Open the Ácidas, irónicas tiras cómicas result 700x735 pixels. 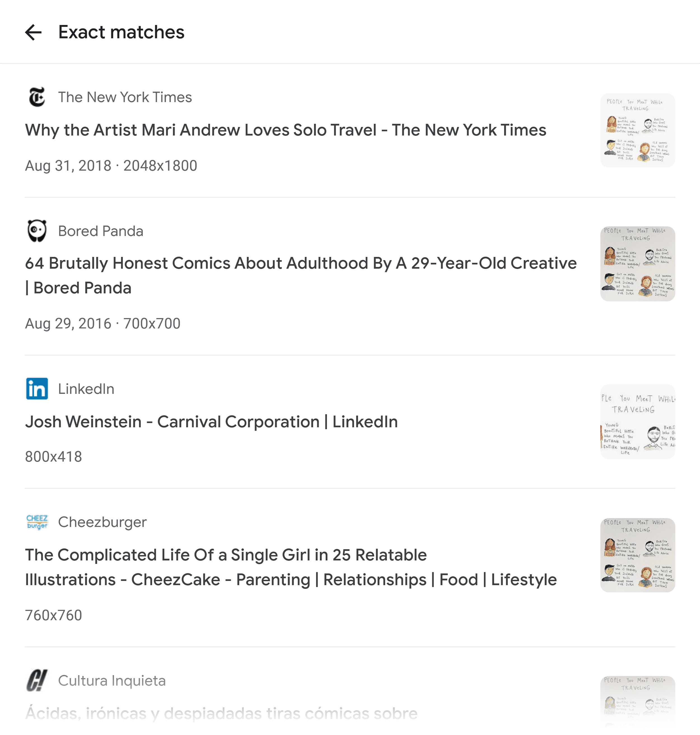(221, 713)
